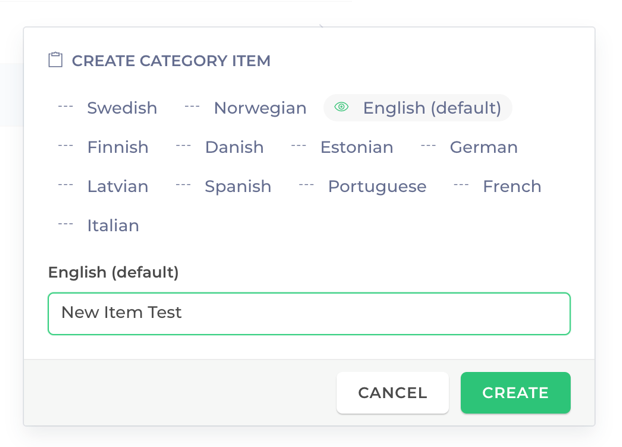The width and height of the screenshot is (622, 447).
Task: Switch to the Swedish language tab
Action: (x=108, y=108)
